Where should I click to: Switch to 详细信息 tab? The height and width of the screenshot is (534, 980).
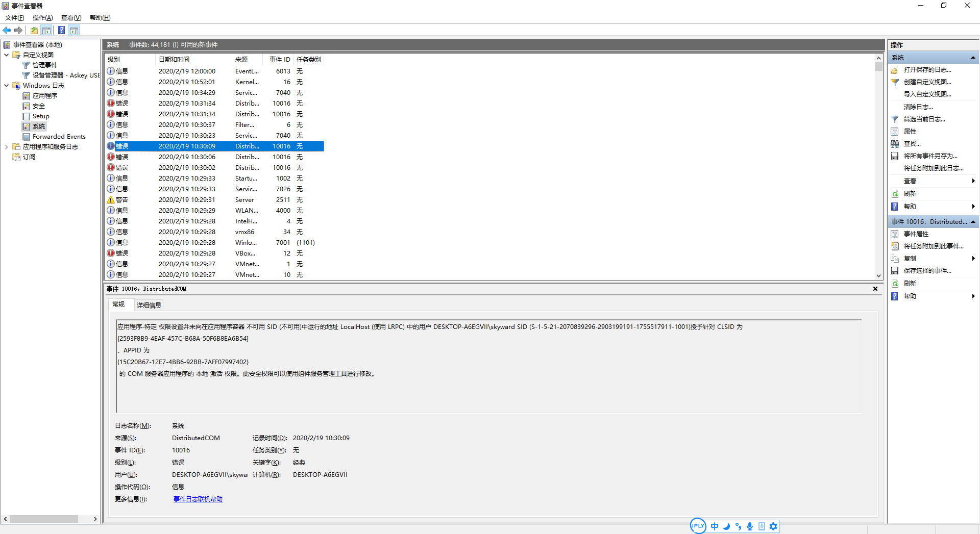(149, 306)
